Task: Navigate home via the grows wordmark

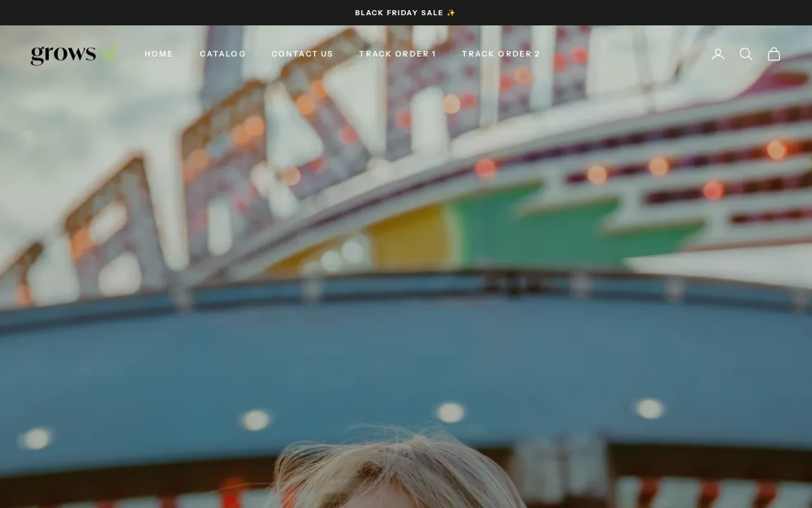Action: tap(63, 54)
